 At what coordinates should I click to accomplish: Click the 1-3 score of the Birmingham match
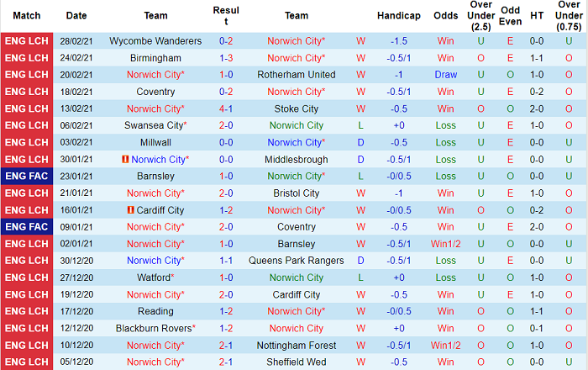tap(227, 58)
